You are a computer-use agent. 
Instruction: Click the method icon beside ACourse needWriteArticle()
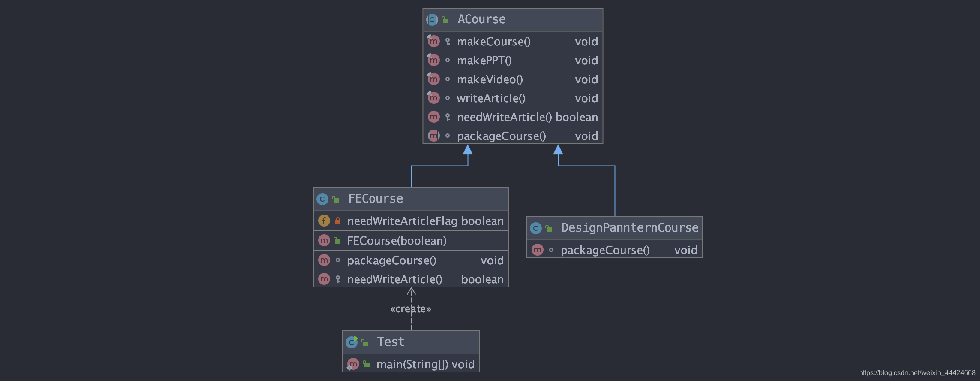click(x=433, y=117)
